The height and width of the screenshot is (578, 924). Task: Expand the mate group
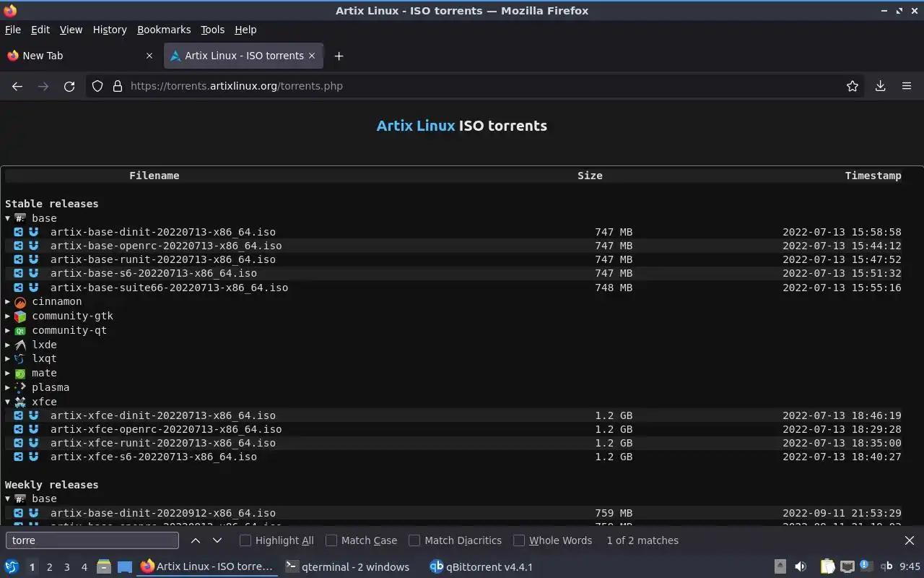coord(8,373)
